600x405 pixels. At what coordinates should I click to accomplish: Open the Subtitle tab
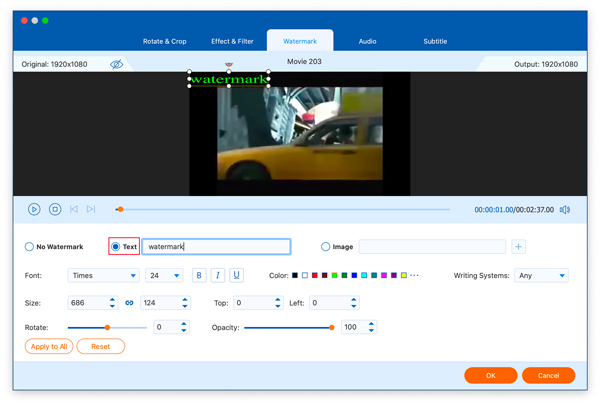pyautogui.click(x=434, y=41)
